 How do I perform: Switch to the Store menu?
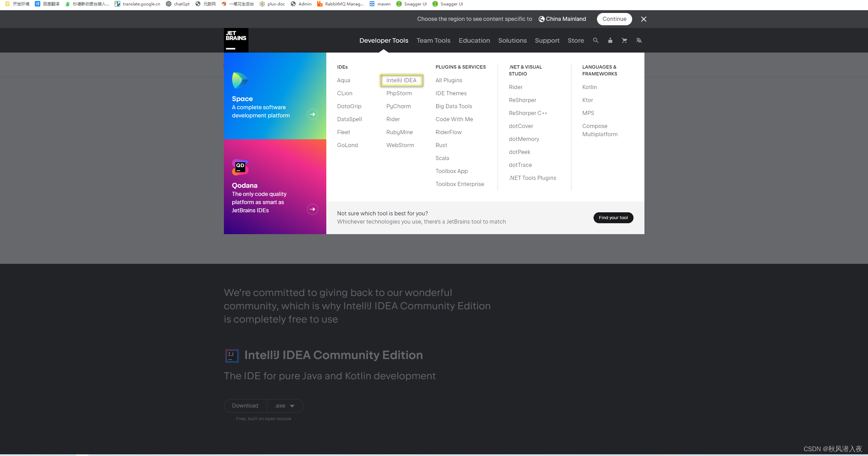pyautogui.click(x=576, y=40)
